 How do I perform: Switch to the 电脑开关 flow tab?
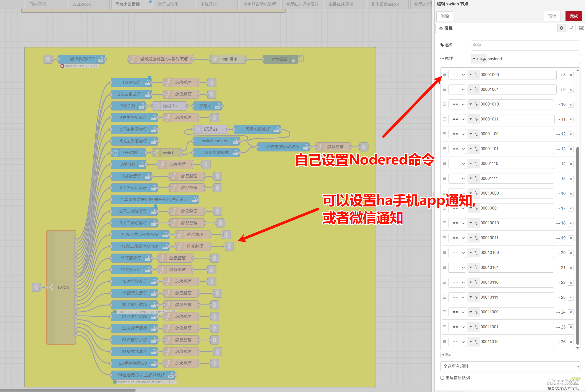pyautogui.click(x=209, y=4)
